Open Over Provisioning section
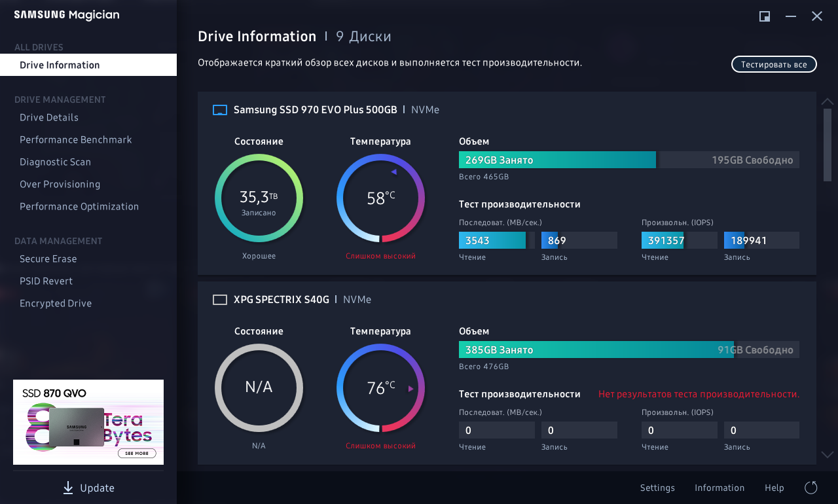The width and height of the screenshot is (838, 504). coord(60,184)
